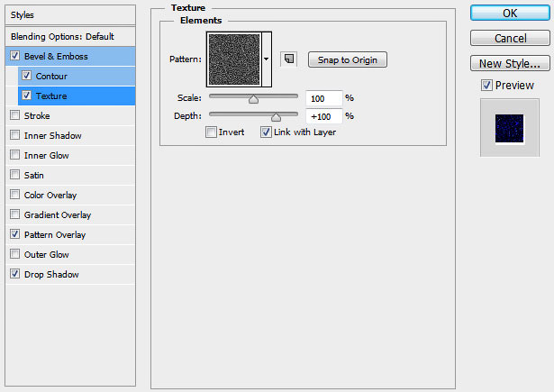The image size is (554, 392).
Task: Uncheck the Bevel & Emboss checkbox
Action: [14, 56]
